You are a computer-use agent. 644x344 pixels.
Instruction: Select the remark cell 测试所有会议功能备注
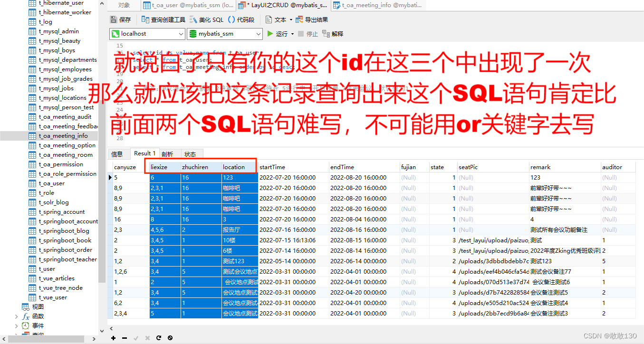pyautogui.click(x=565, y=229)
